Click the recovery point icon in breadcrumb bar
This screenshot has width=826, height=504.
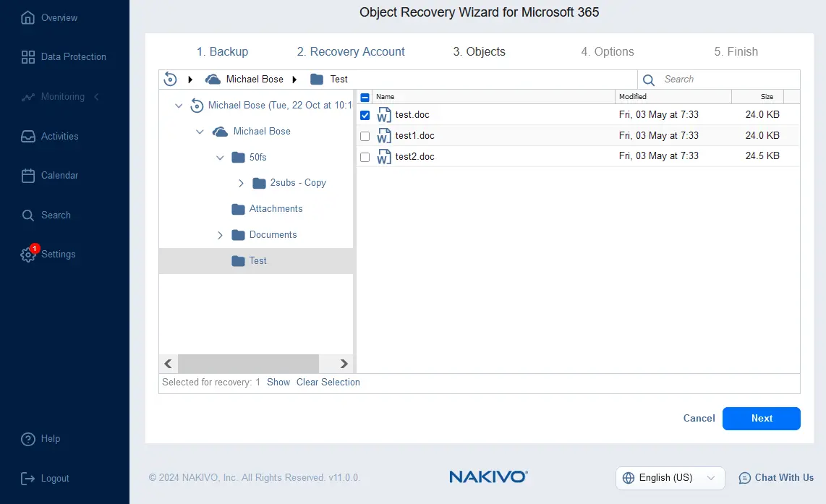(170, 79)
